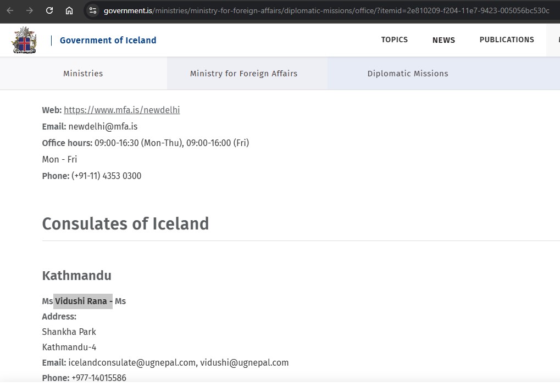
Task: Switch to the Diplomatic Missions breadcrumb
Action: pyautogui.click(x=407, y=74)
